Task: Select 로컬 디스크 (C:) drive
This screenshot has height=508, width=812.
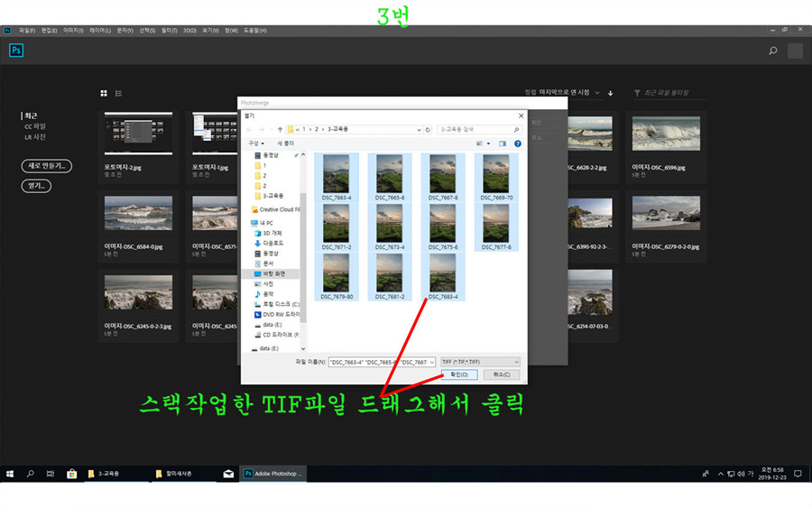Action: click(277, 304)
